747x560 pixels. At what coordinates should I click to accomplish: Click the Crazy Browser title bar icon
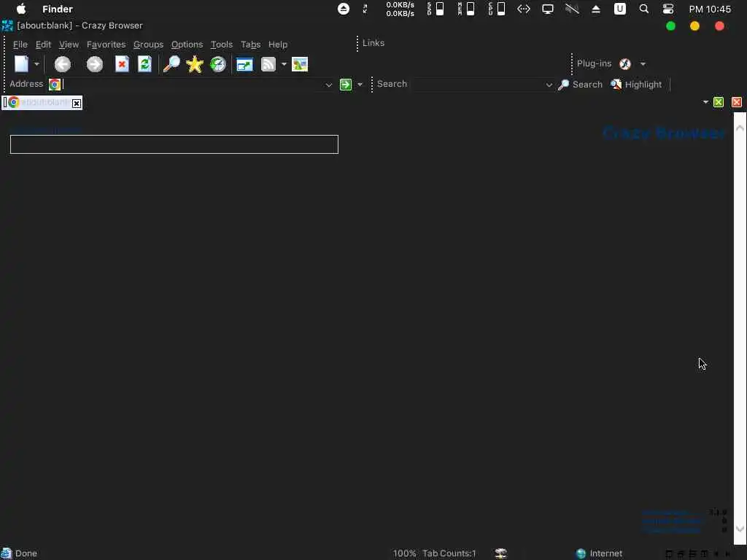pos(7,26)
